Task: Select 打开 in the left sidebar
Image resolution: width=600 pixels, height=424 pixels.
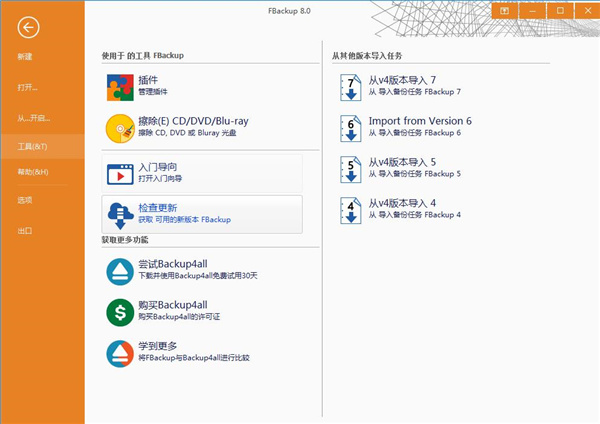Action: 28,87
